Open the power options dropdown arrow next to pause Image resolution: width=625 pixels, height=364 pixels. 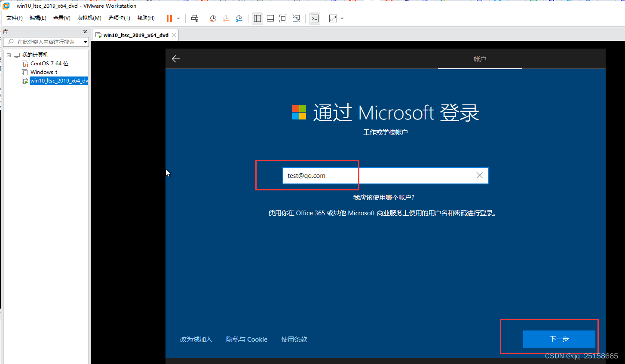click(x=178, y=18)
